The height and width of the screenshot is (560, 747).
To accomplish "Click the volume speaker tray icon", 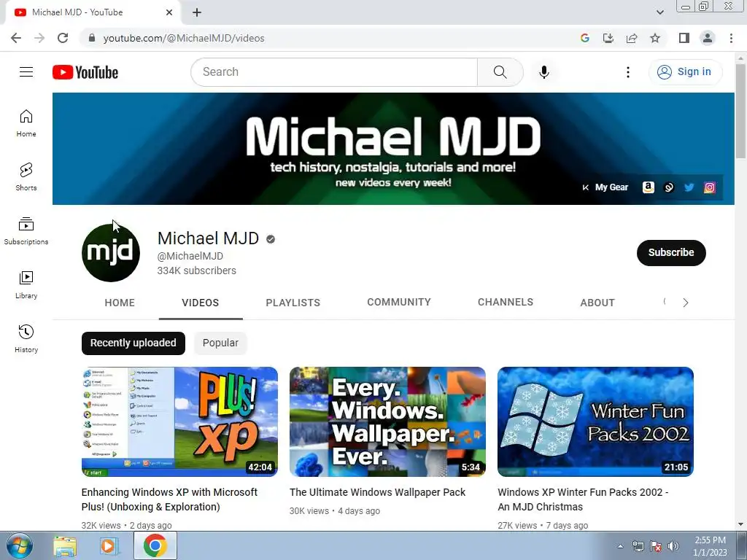I will (673, 546).
